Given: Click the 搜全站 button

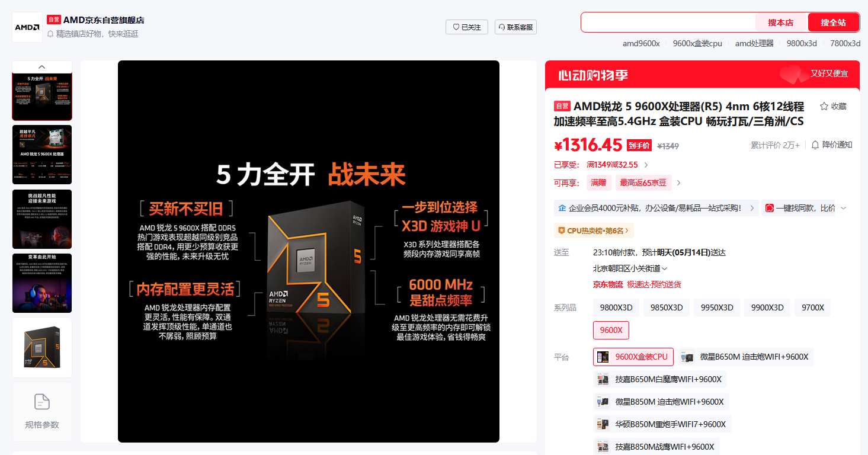Looking at the screenshot, I should tap(833, 23).
